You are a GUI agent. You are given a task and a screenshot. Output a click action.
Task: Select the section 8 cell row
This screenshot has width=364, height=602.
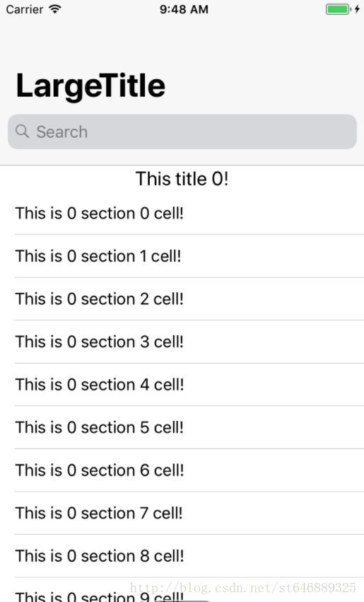182,556
